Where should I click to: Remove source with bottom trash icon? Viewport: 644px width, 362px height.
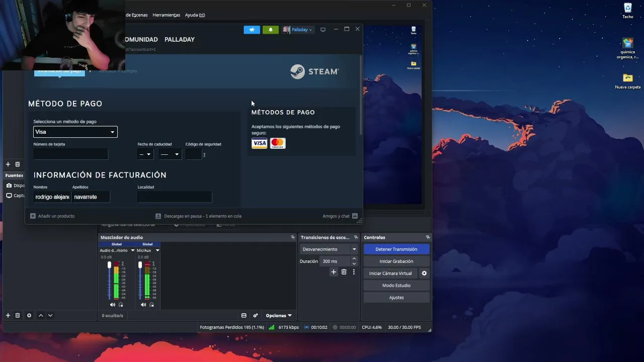point(18,315)
